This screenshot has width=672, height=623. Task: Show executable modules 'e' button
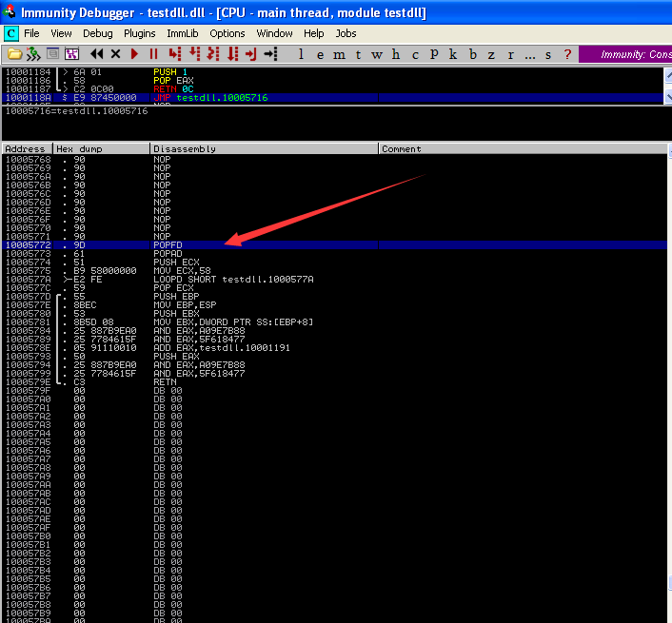tap(319, 54)
